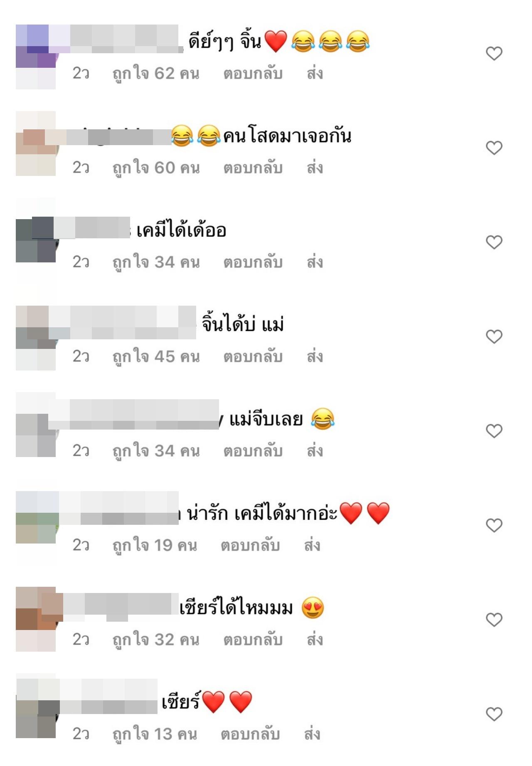The image size is (532, 766).
Task: Heart the last comment with 13 likes
Action: click(494, 714)
